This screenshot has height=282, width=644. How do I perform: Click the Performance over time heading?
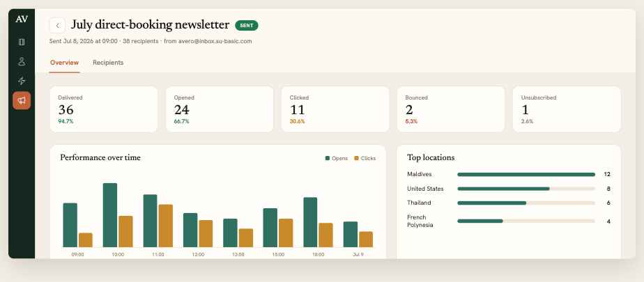(100, 157)
